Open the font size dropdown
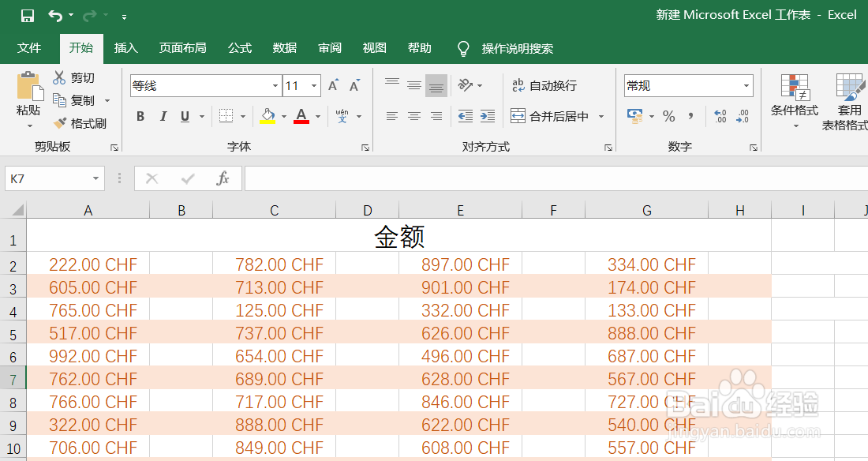 (x=312, y=85)
